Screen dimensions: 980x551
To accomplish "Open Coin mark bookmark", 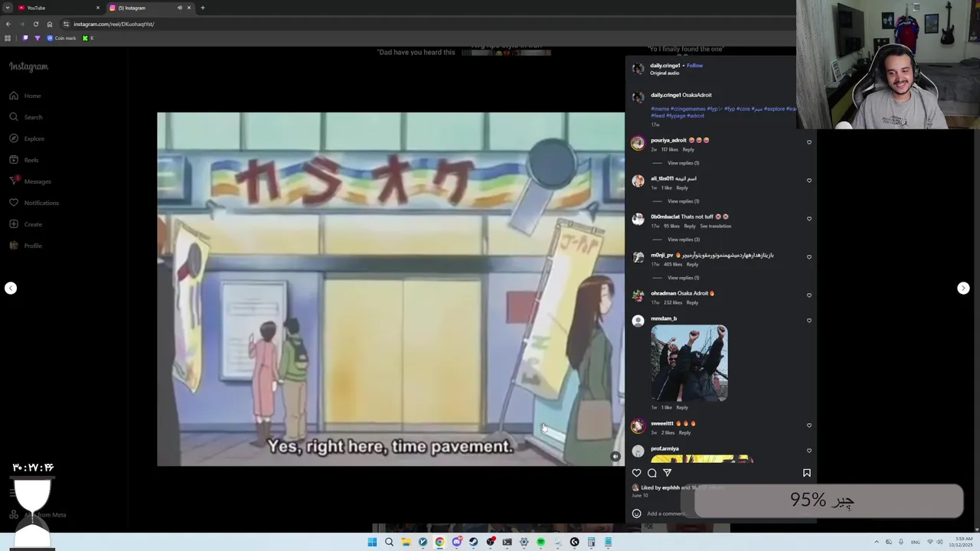I will click(x=61, y=38).
